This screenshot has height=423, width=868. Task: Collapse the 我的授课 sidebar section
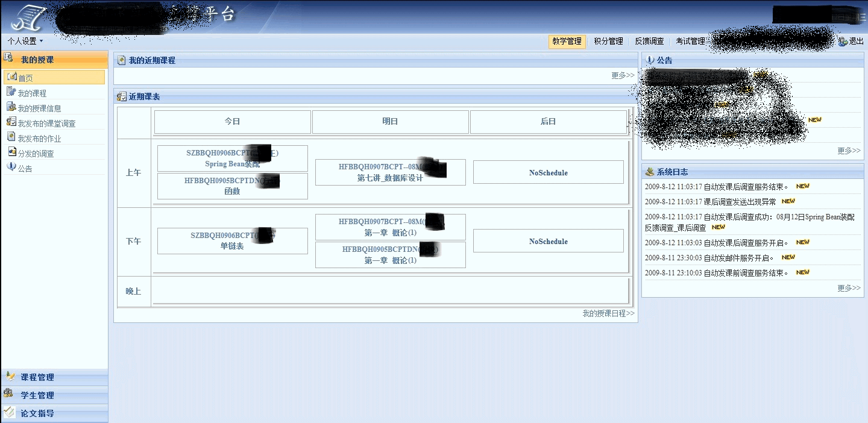(x=54, y=59)
